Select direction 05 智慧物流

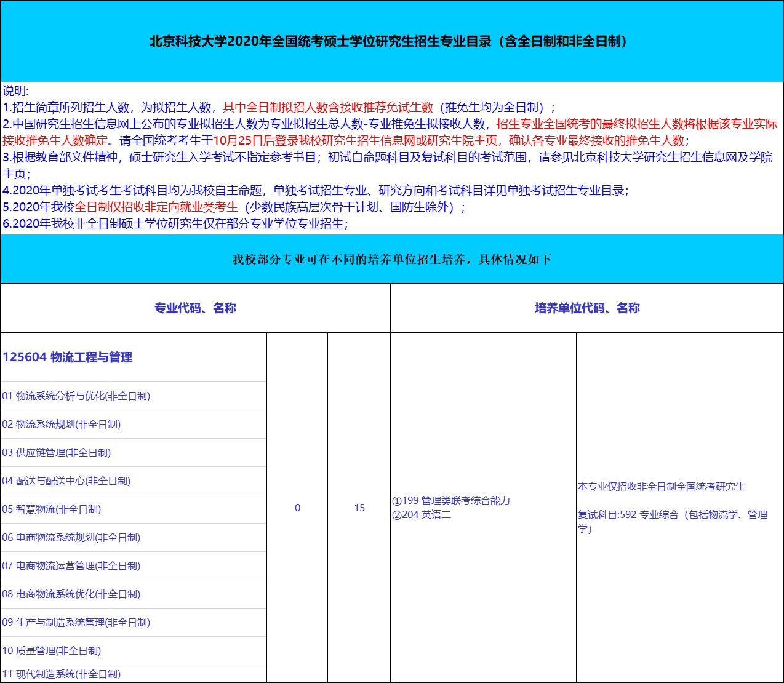click(52, 509)
